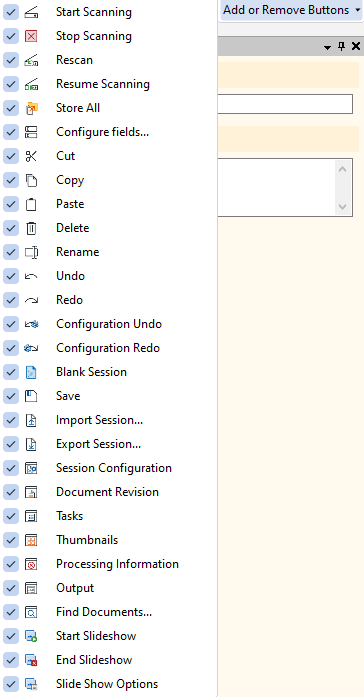Click the Document Revision icon
Viewport: 364px width, 697px height.
pos(31,492)
